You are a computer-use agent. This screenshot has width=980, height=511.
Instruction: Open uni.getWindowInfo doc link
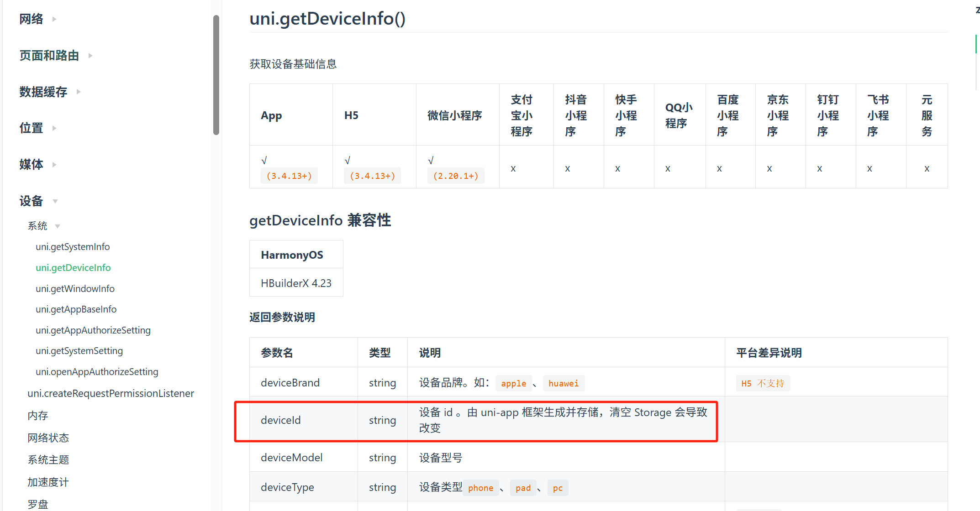click(75, 289)
